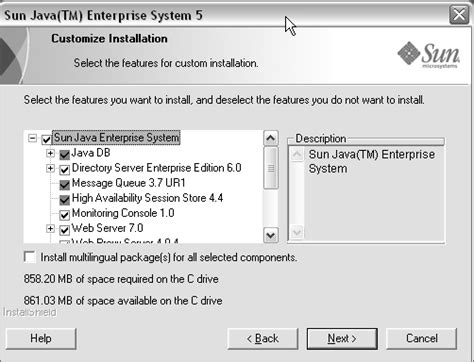This screenshot has width=474, height=362.
Task: Toggle High Availability Session Store 4.4 checkbox
Action: pyautogui.click(x=64, y=199)
